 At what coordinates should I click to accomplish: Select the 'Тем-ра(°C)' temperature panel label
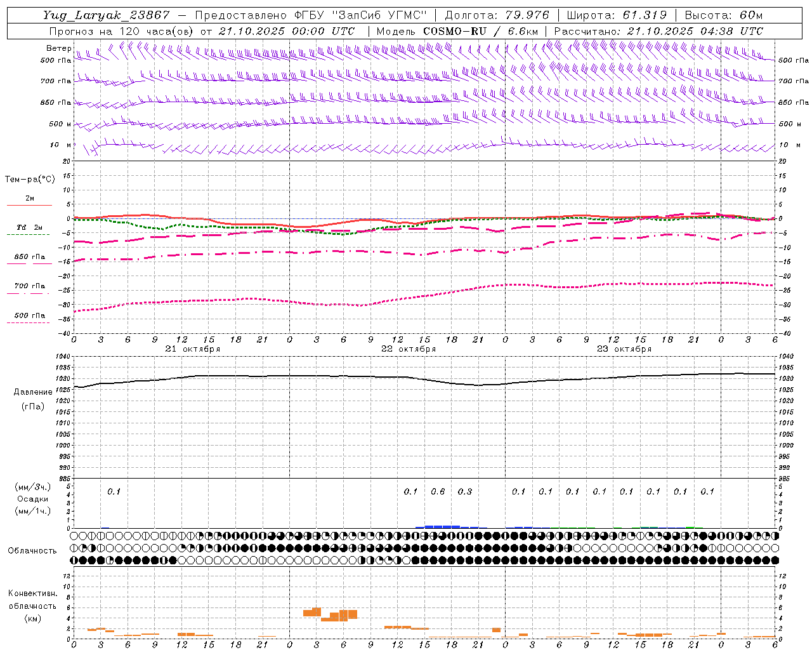coord(30,180)
